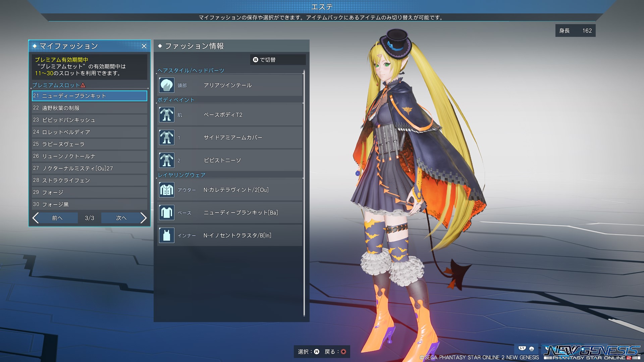The image size is (644, 362).
Task: Click the N-イノセントクラスタ/B[In] inner entry
Action: coord(230,235)
